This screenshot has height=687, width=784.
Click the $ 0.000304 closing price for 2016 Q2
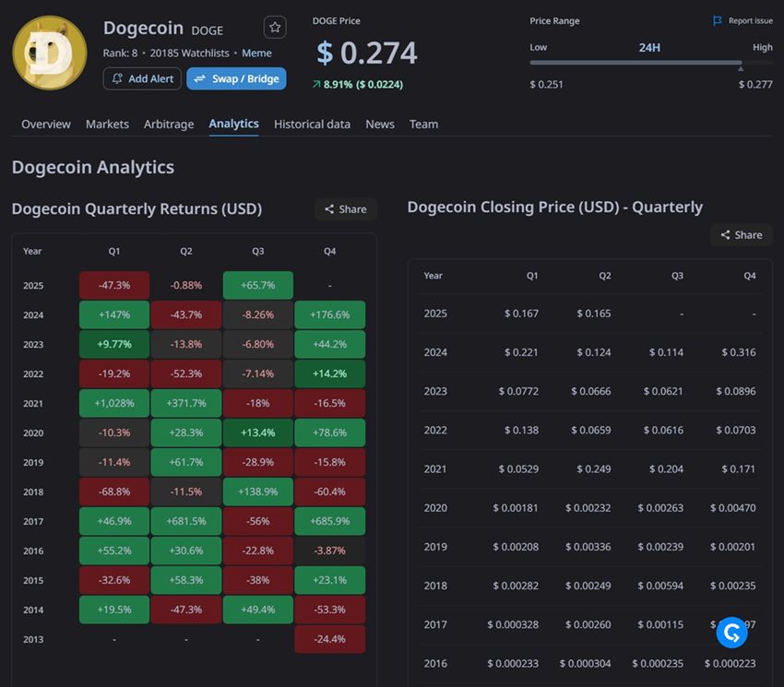point(586,664)
